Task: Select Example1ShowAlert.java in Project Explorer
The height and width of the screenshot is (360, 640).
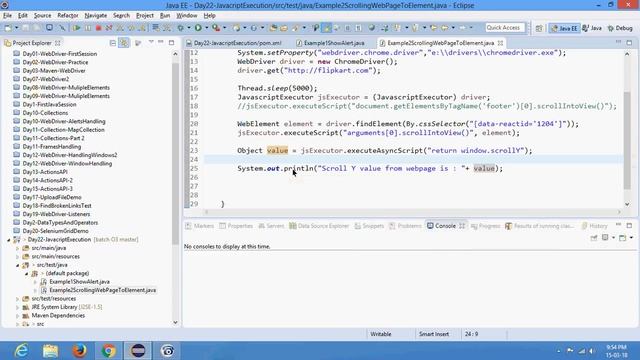Action: tap(79, 282)
